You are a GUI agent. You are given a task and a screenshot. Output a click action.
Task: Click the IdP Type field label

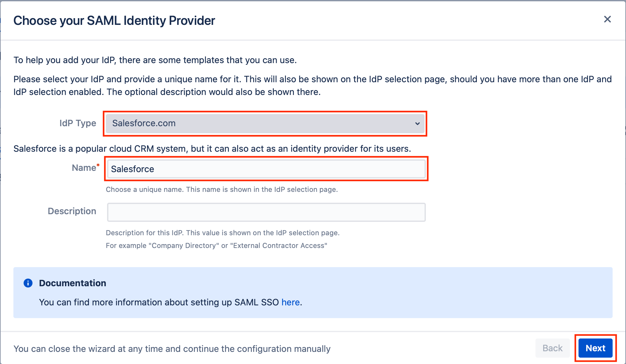(78, 123)
